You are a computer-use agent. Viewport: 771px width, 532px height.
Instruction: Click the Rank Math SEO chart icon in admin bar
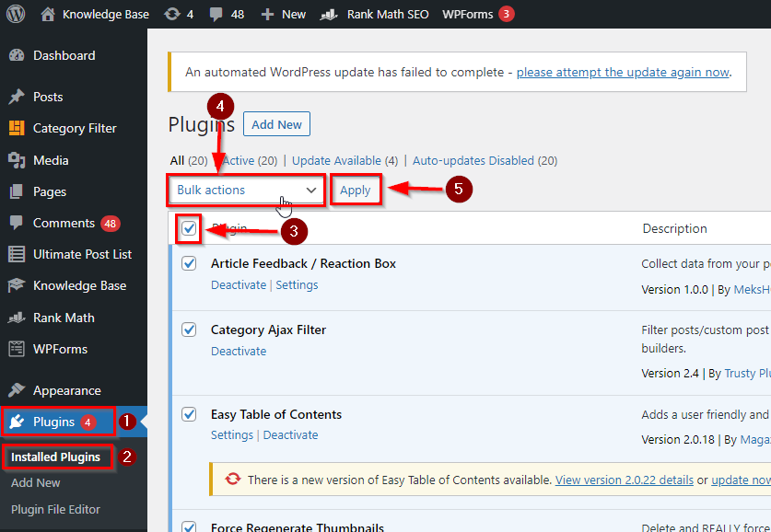[329, 14]
